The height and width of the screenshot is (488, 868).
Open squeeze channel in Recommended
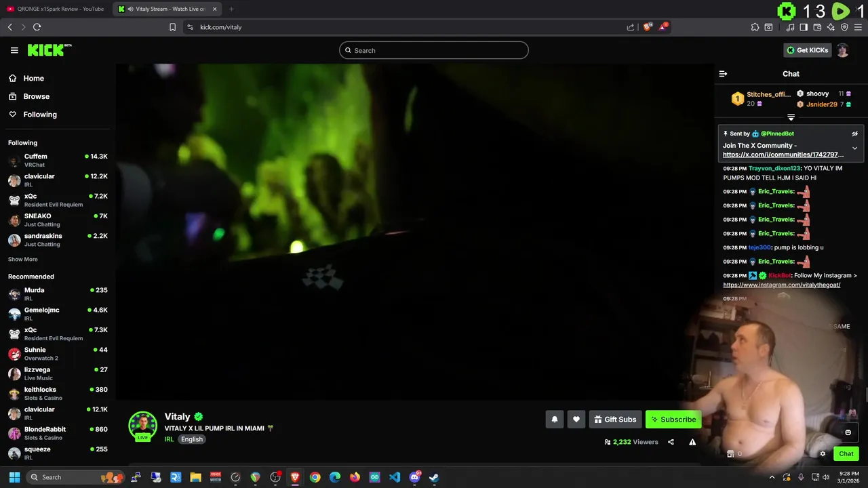(58, 453)
